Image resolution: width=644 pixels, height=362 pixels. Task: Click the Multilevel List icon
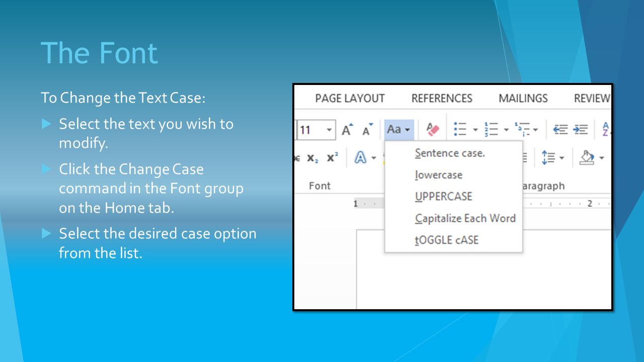click(522, 130)
